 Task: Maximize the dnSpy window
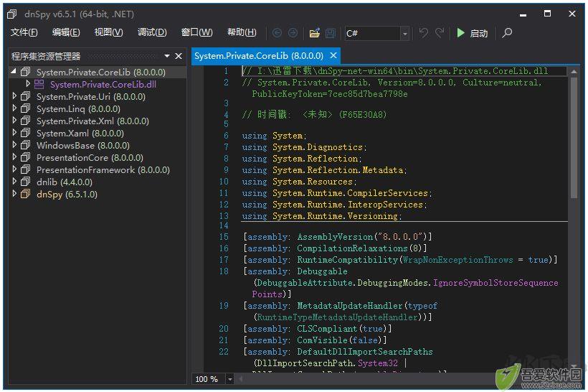click(x=548, y=14)
